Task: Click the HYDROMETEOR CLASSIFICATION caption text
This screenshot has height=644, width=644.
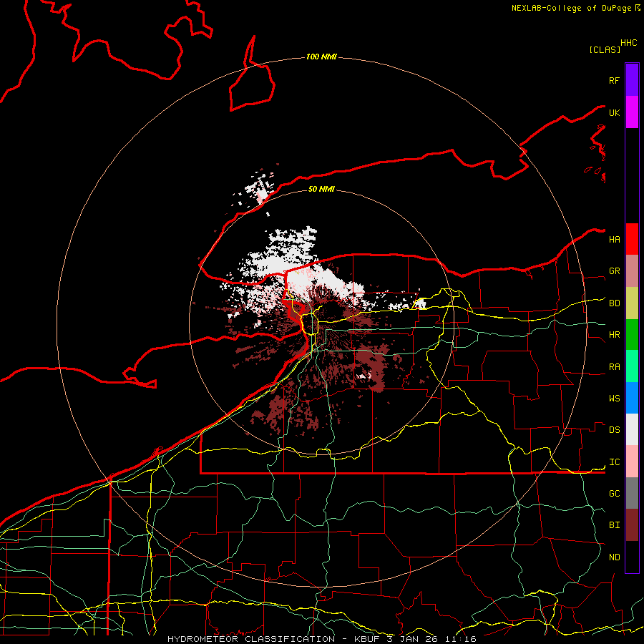Action: click(251, 639)
